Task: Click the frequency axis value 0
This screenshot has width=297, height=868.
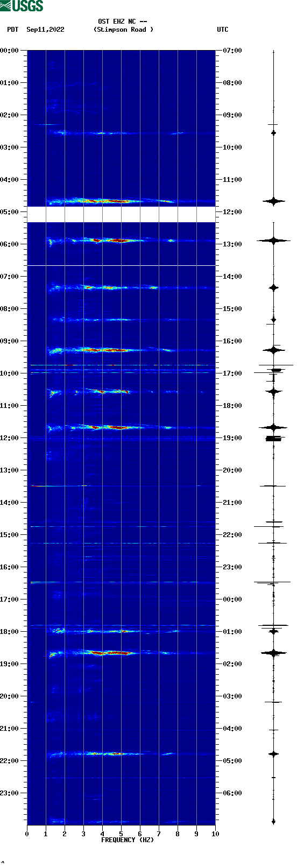Action: click(27, 834)
